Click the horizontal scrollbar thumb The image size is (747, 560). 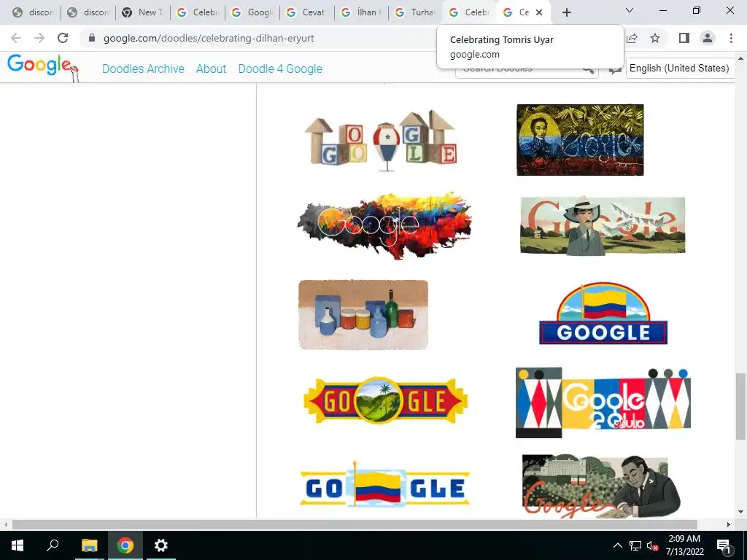[355, 524]
